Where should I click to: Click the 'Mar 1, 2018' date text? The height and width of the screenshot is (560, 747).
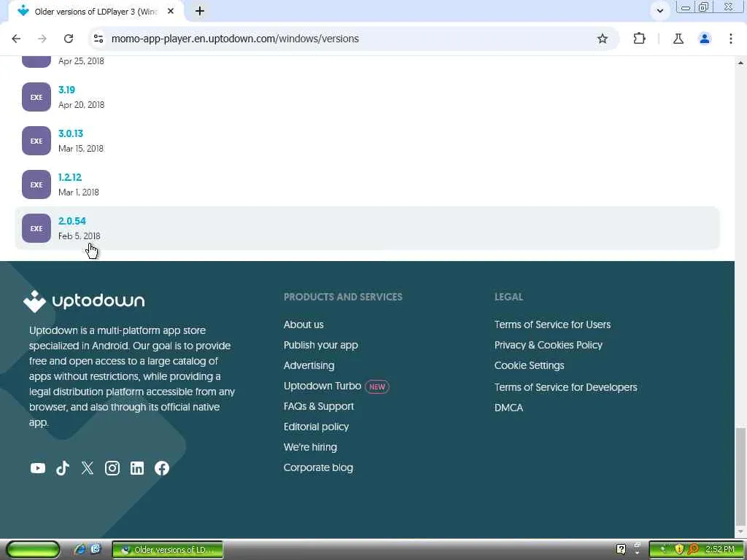point(79,192)
